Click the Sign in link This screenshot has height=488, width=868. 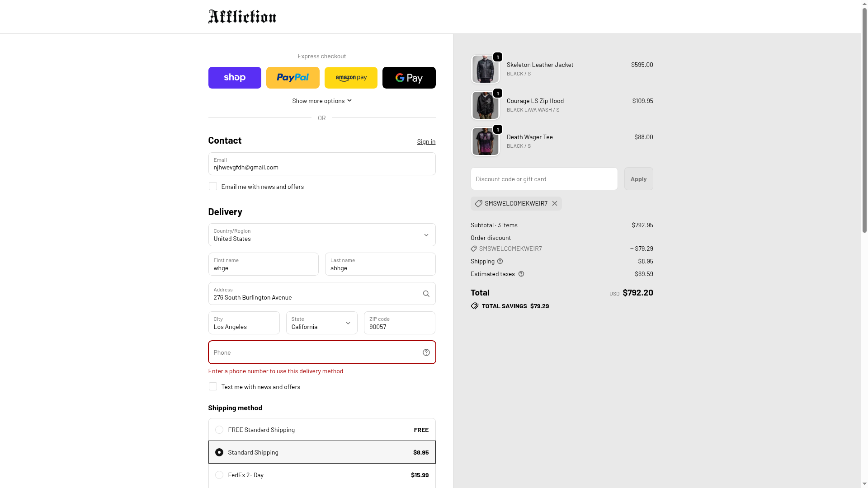point(426,141)
